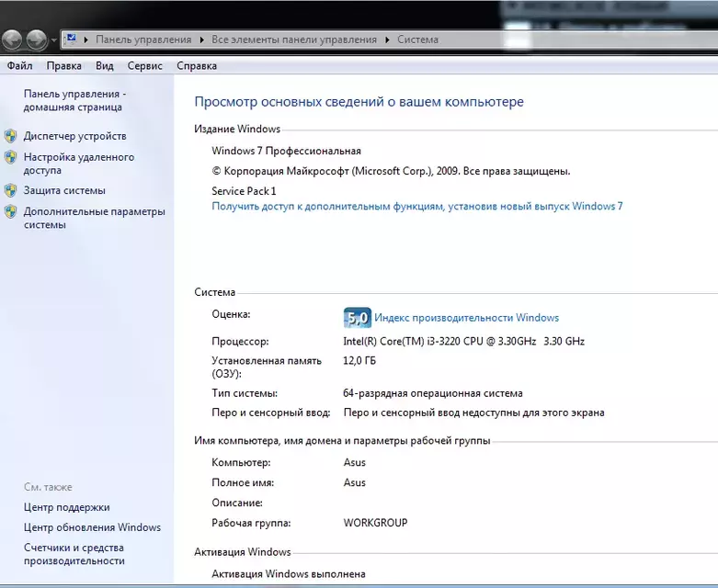
Task: Open Центр поддержки link
Action: pyautogui.click(x=67, y=507)
